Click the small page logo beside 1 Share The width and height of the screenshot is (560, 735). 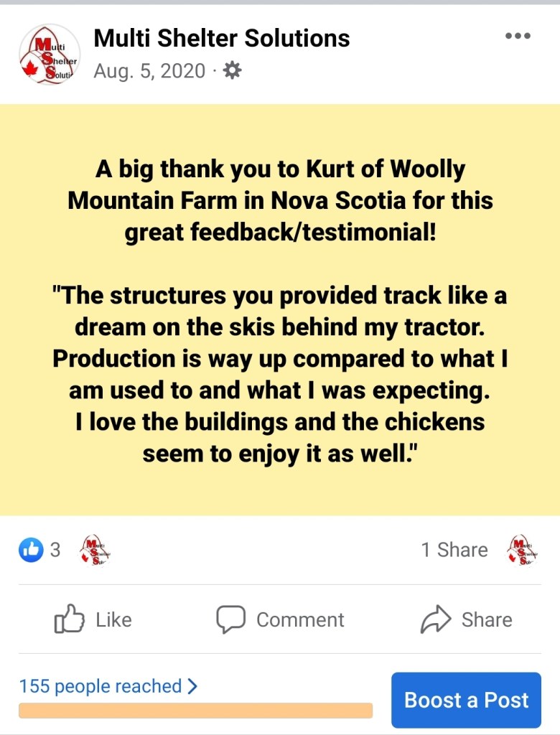coord(522,550)
